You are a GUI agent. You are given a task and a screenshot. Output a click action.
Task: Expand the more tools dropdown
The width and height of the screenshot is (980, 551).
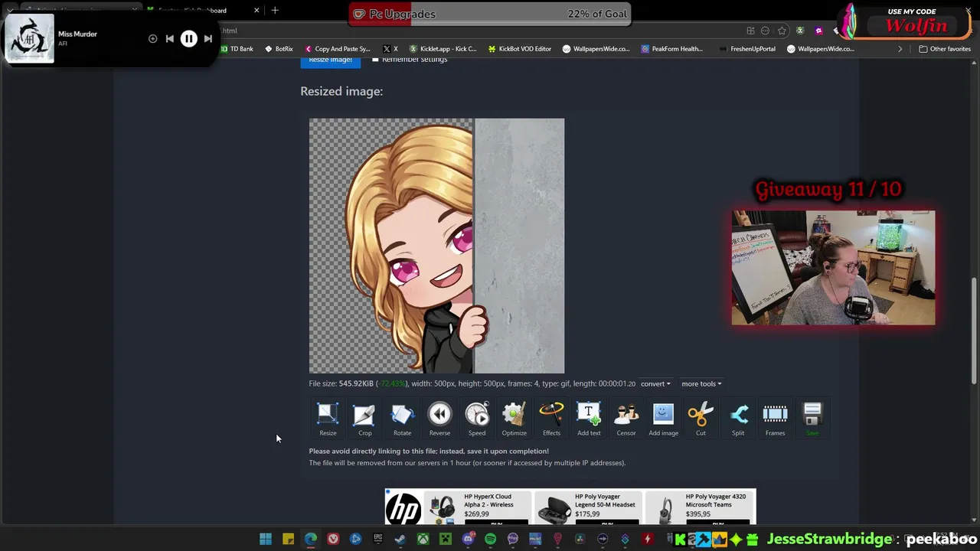click(701, 383)
